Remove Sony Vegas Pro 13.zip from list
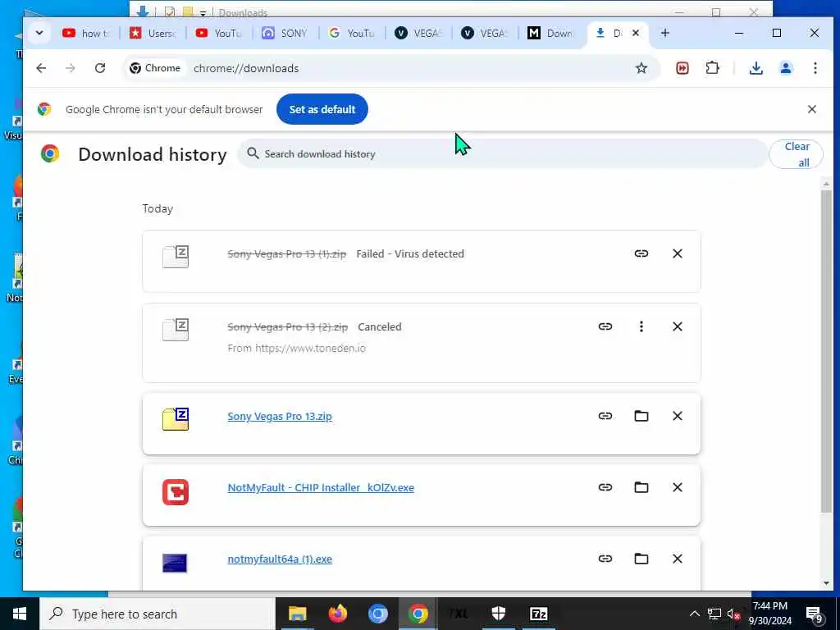840x630 pixels. [677, 416]
